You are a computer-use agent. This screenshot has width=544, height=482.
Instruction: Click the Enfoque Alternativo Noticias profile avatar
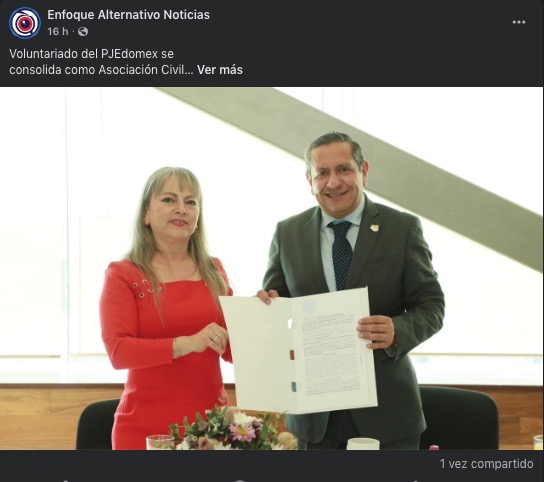[25, 23]
